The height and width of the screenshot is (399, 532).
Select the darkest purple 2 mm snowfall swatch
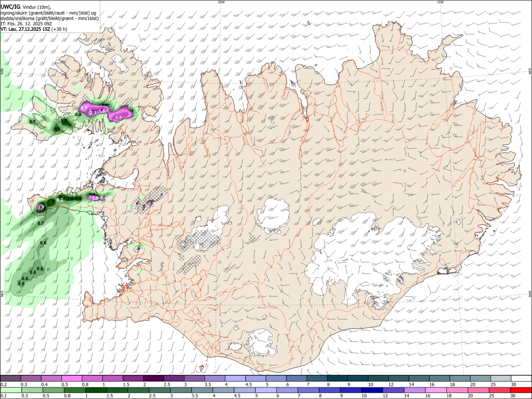[x=153, y=378]
